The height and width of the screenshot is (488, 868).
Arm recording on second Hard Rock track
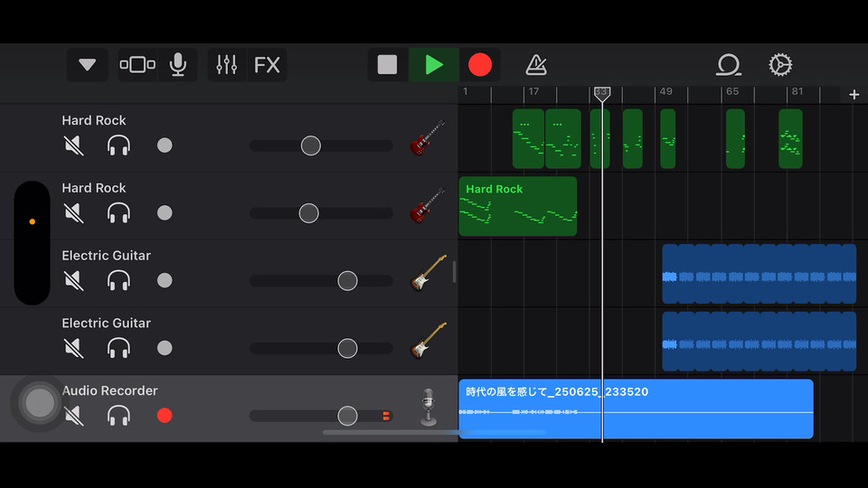(x=165, y=213)
